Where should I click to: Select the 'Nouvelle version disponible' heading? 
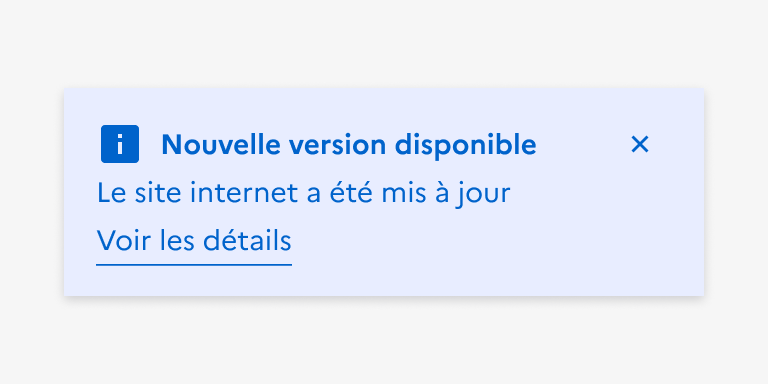tap(349, 145)
